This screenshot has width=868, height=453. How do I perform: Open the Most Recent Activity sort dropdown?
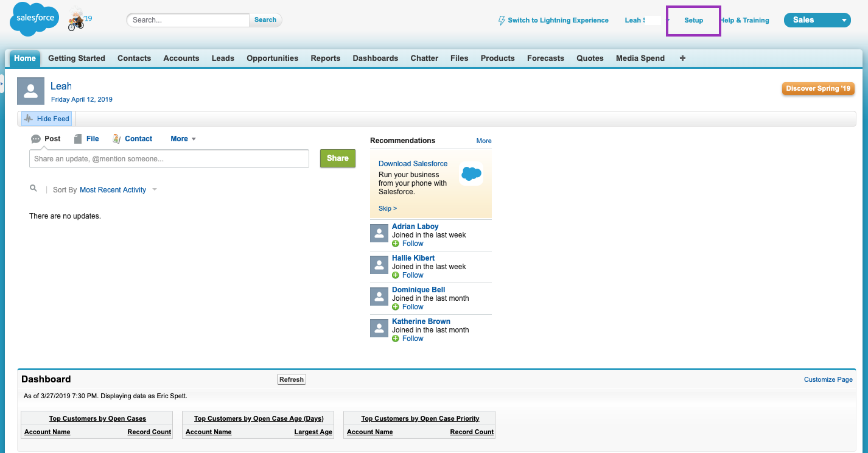click(118, 190)
